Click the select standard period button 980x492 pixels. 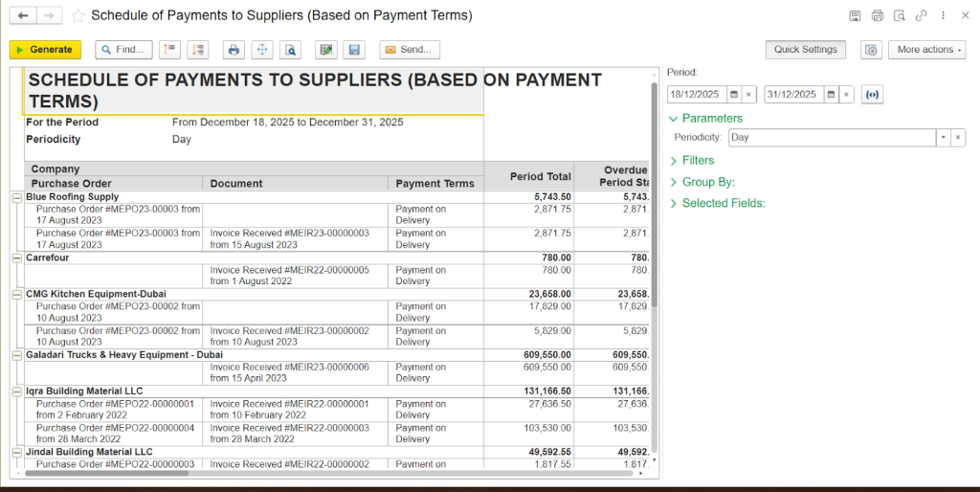point(873,95)
